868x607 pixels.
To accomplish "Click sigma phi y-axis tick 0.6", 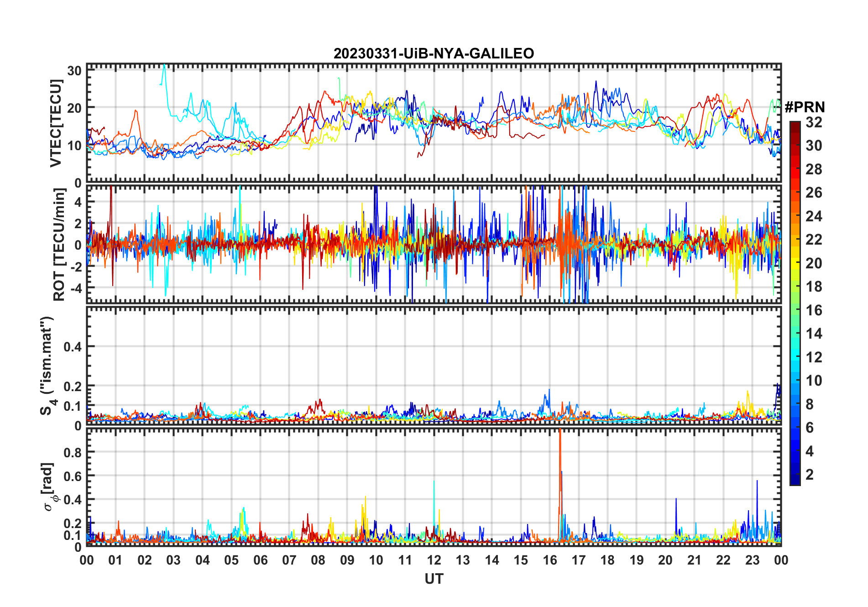I will (73, 476).
